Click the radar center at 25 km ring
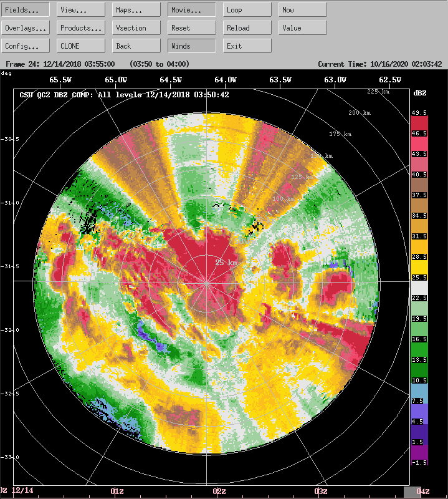 (x=207, y=282)
